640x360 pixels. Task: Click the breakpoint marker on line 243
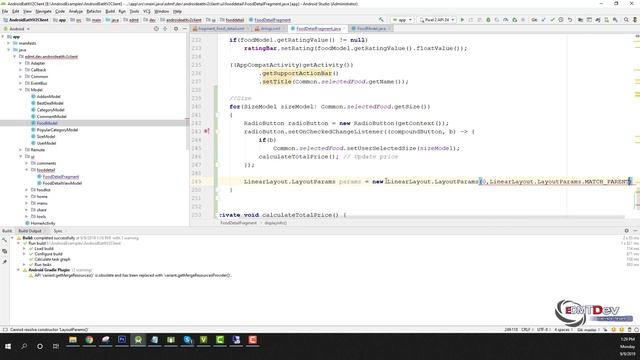[x=207, y=131]
